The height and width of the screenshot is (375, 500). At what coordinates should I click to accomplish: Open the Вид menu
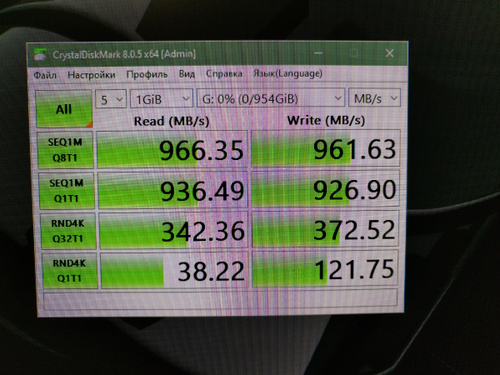(187, 74)
